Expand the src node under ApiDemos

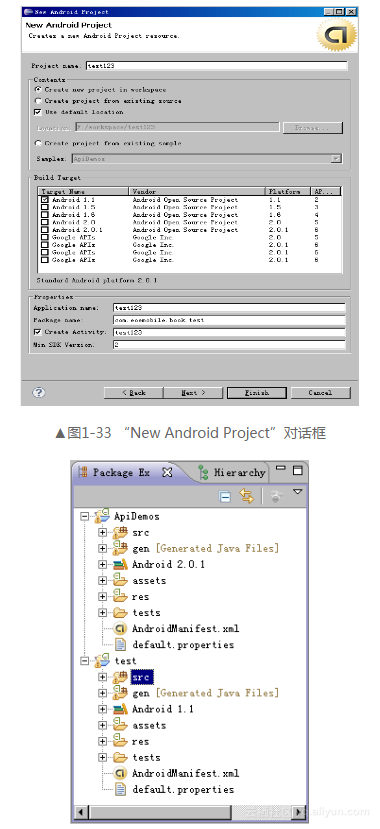pyautogui.click(x=103, y=532)
